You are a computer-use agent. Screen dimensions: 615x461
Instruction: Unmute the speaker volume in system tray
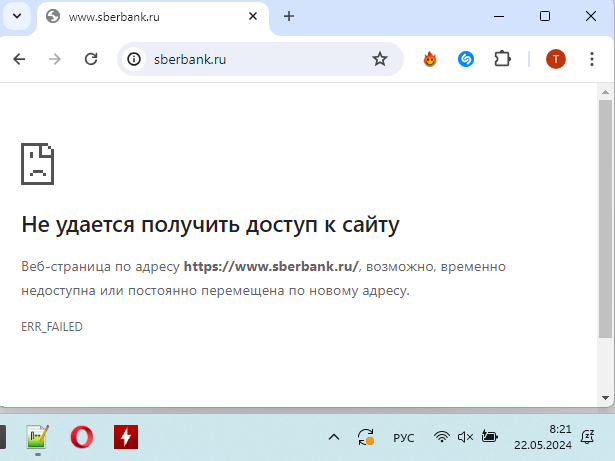pos(465,437)
